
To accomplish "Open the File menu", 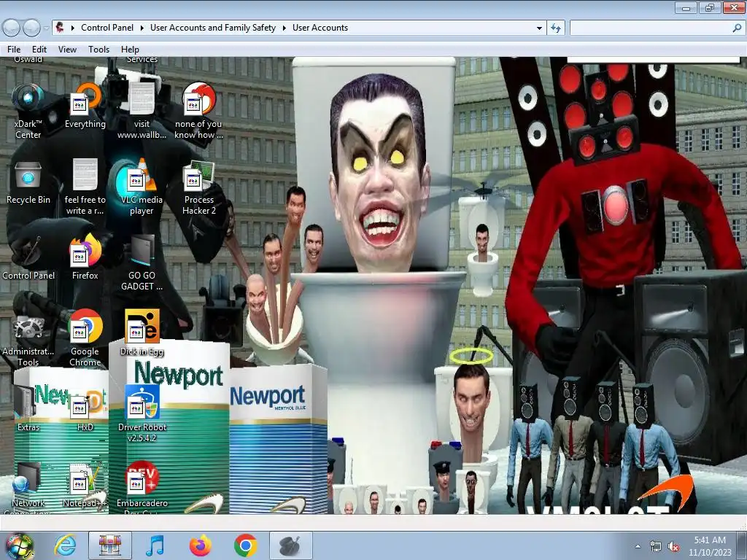I will click(x=14, y=49).
